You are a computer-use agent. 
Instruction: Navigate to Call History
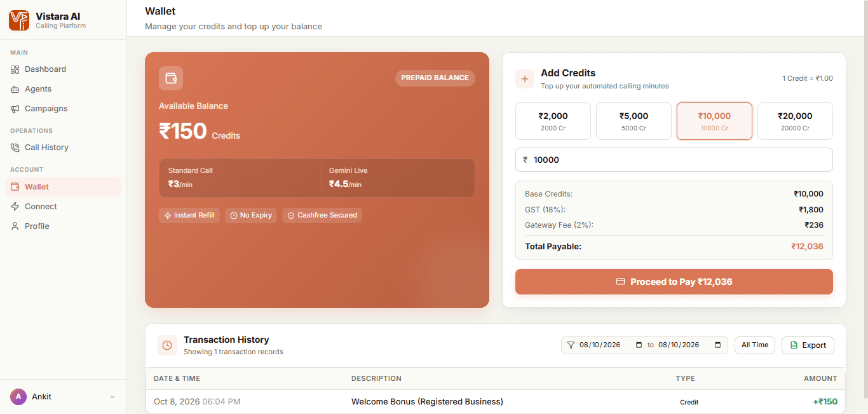pyautogui.click(x=63, y=148)
